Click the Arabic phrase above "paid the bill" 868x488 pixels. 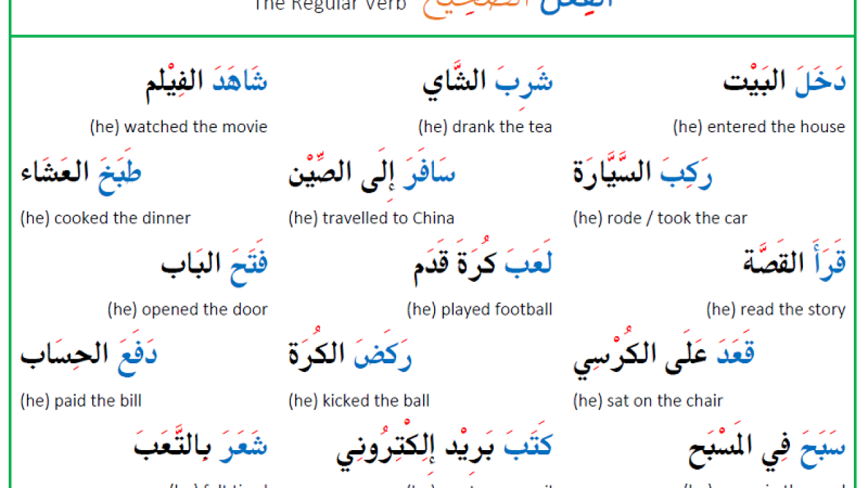tap(89, 355)
